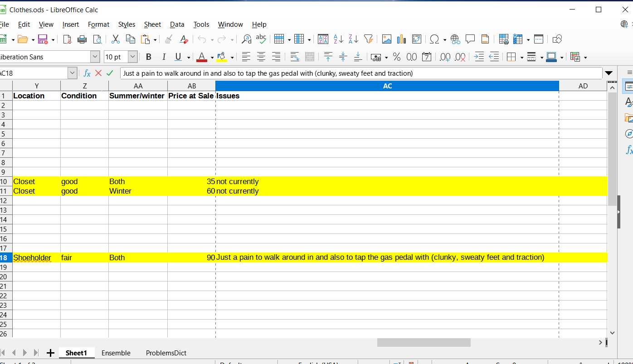Open the Format menu

pyautogui.click(x=99, y=24)
